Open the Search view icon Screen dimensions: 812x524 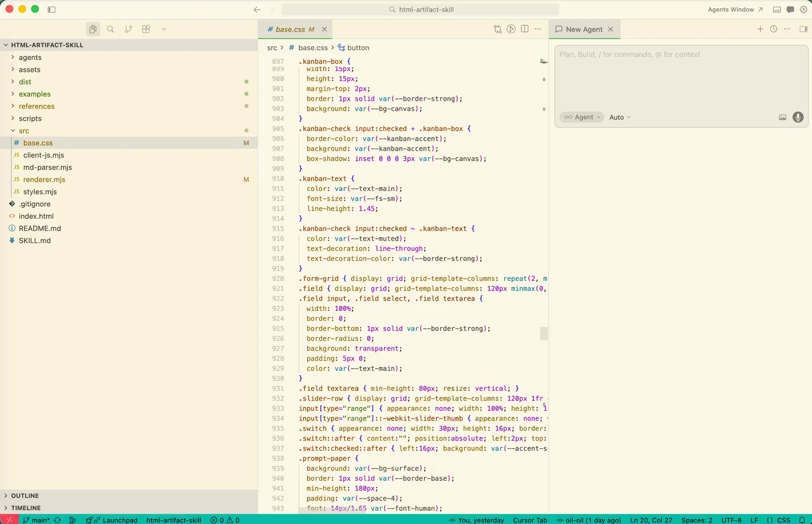(111, 29)
